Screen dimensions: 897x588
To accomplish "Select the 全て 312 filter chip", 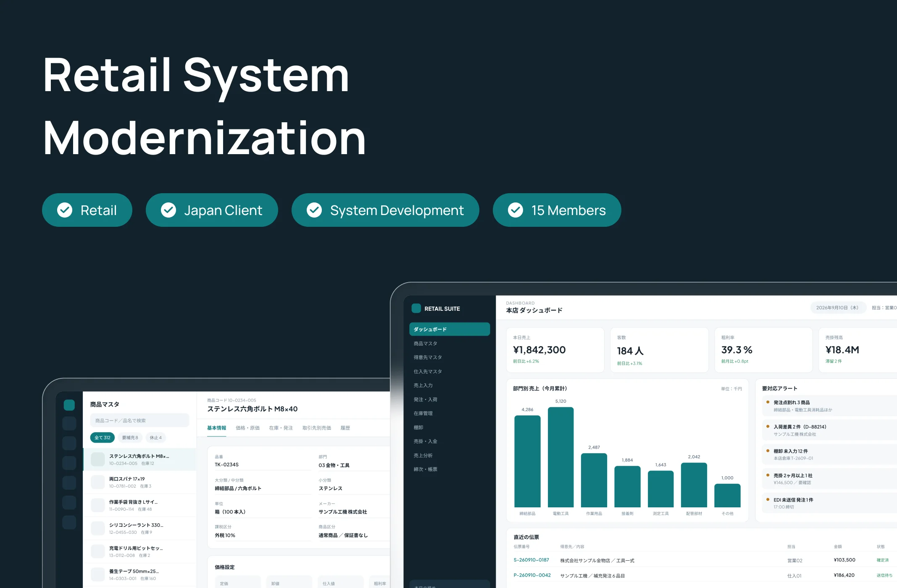I will [x=102, y=438].
